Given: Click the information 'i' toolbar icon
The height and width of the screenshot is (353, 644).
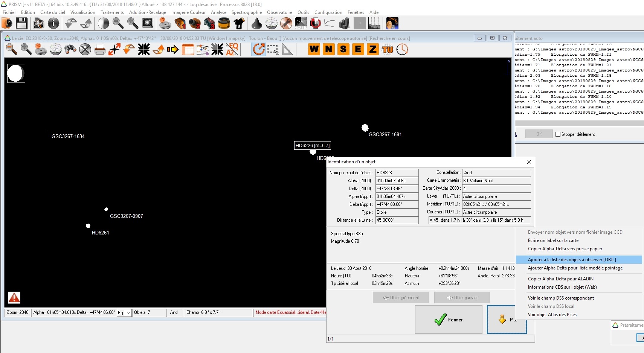Looking at the screenshot, I should pyautogui.click(x=53, y=23).
